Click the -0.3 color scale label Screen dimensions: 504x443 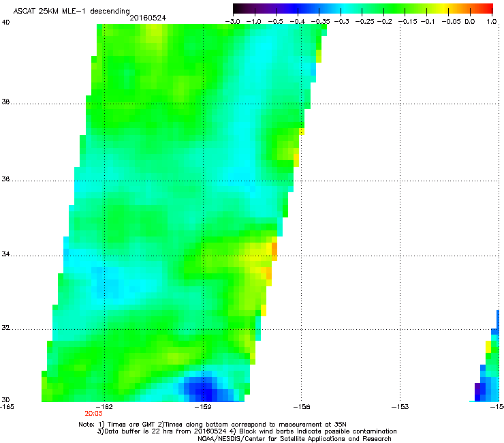pyautogui.click(x=341, y=22)
